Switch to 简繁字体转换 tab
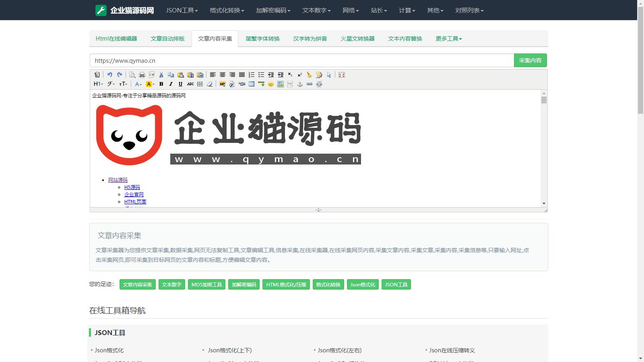This screenshot has width=644, height=362. pos(262,39)
